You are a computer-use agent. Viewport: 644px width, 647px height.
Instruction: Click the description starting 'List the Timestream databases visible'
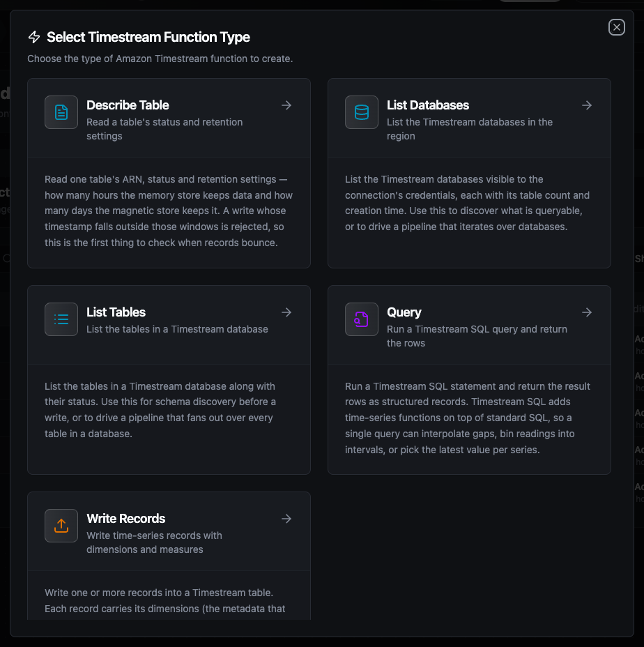tap(468, 203)
